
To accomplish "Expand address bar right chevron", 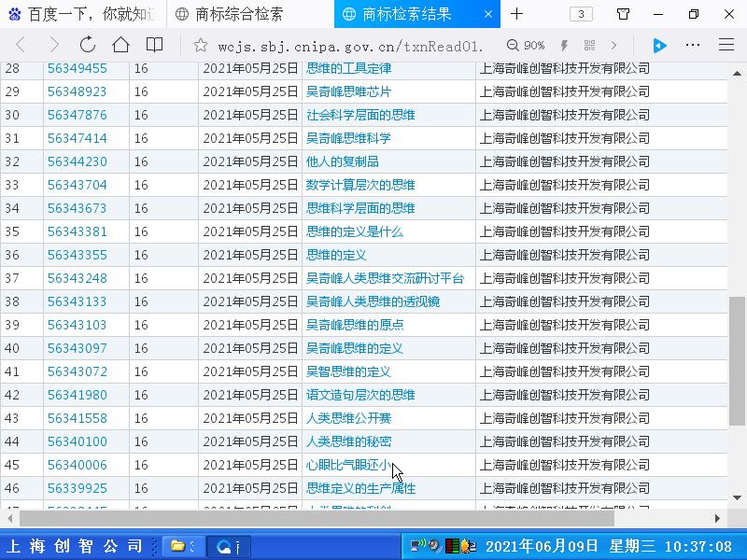I will coord(613,46).
